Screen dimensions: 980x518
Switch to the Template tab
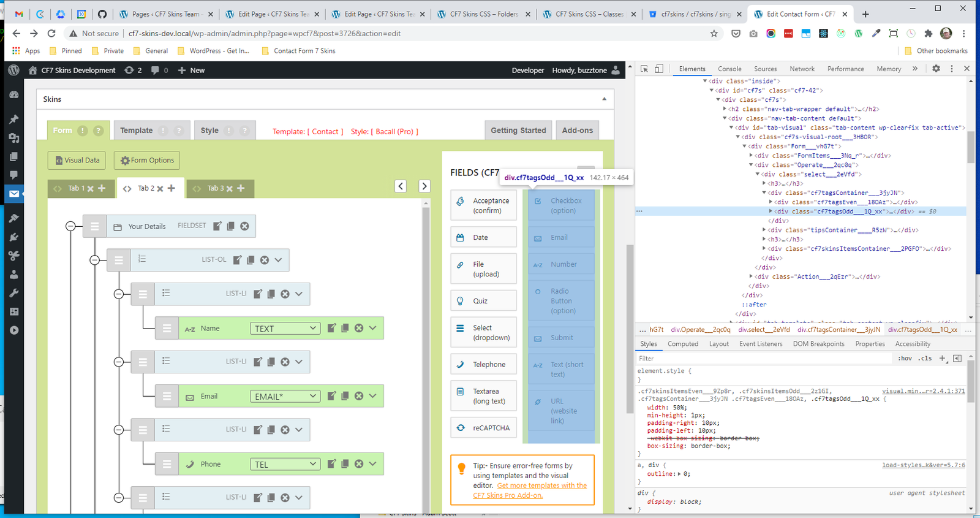pyautogui.click(x=137, y=131)
